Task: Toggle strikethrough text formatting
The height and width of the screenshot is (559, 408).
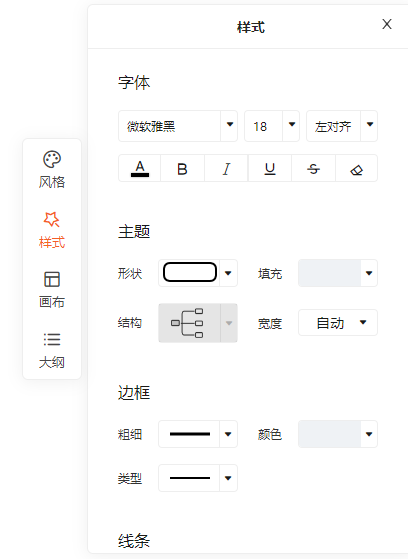Action: tap(313, 168)
